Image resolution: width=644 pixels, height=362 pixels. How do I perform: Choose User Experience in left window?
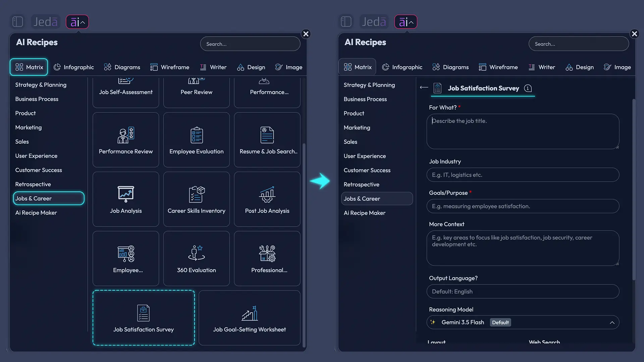tap(36, 156)
